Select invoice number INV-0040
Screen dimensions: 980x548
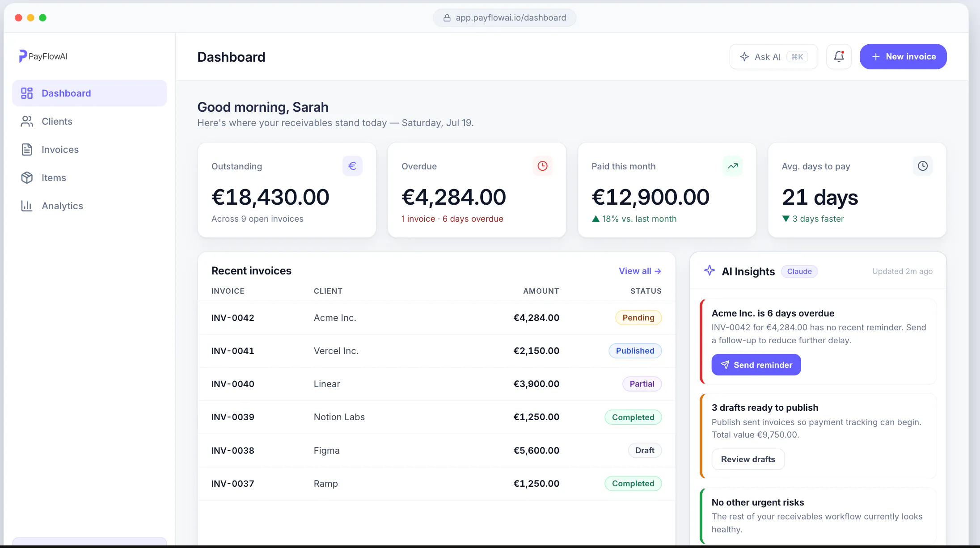pyautogui.click(x=232, y=384)
